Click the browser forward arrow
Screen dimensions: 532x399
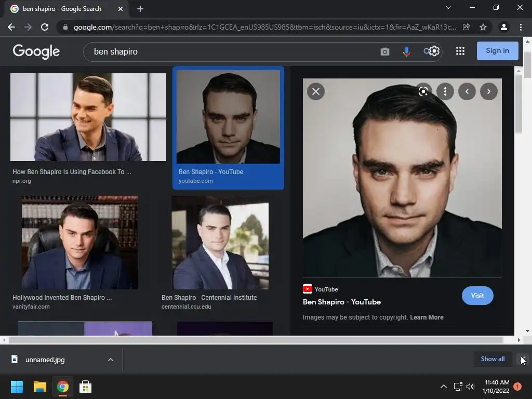click(28, 27)
